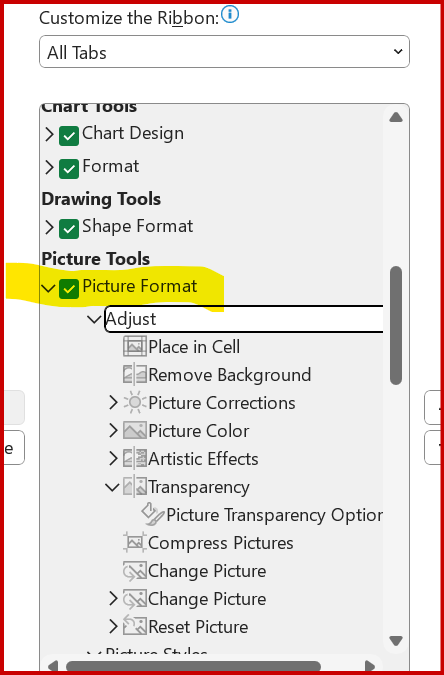
Task: Click the Picture Color icon
Action: (x=135, y=430)
